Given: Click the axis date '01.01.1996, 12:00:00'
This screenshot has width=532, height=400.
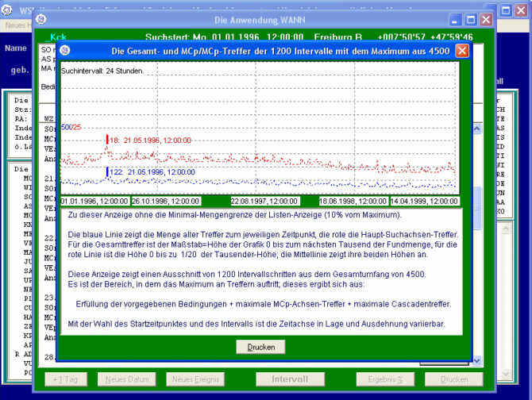Looking at the screenshot, I should pyautogui.click(x=94, y=201).
